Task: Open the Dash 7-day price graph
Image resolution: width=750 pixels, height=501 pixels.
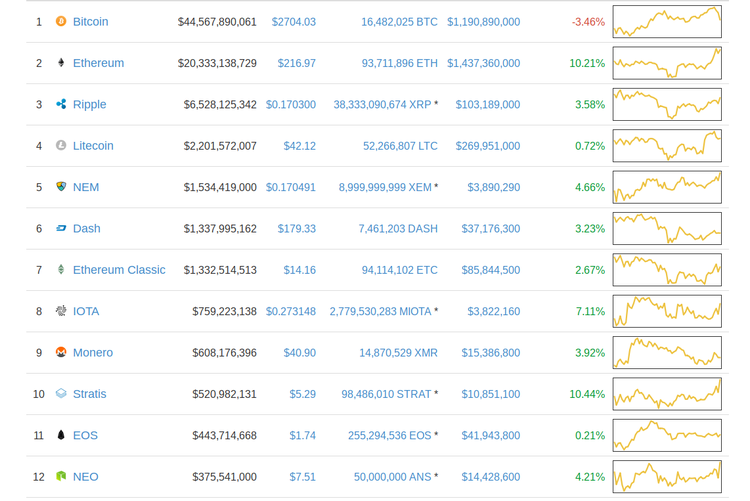Action: click(667, 228)
